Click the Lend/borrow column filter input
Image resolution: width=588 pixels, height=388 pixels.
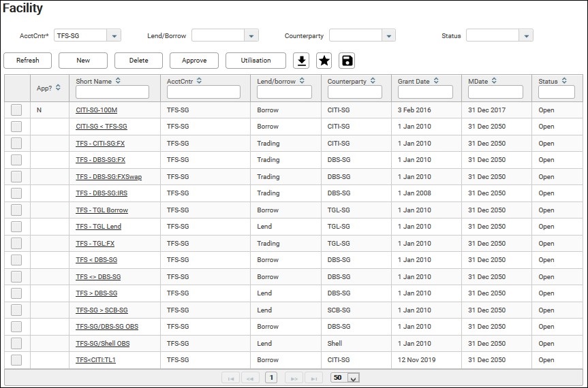click(284, 92)
